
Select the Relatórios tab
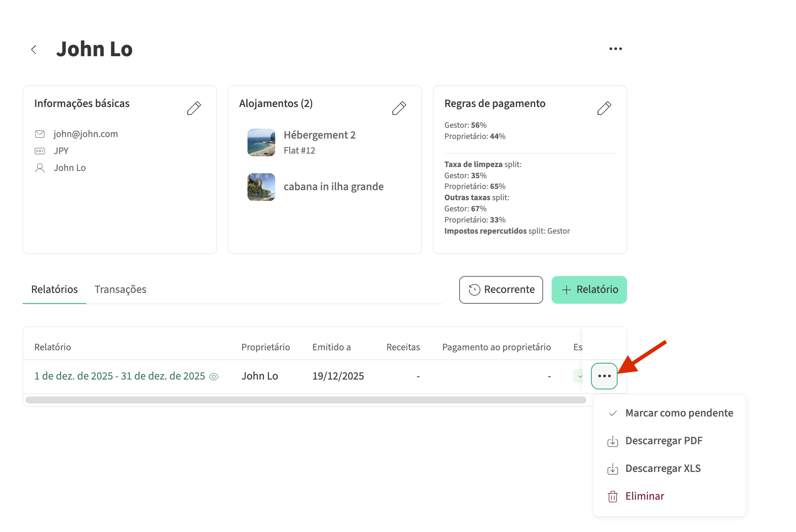click(54, 289)
